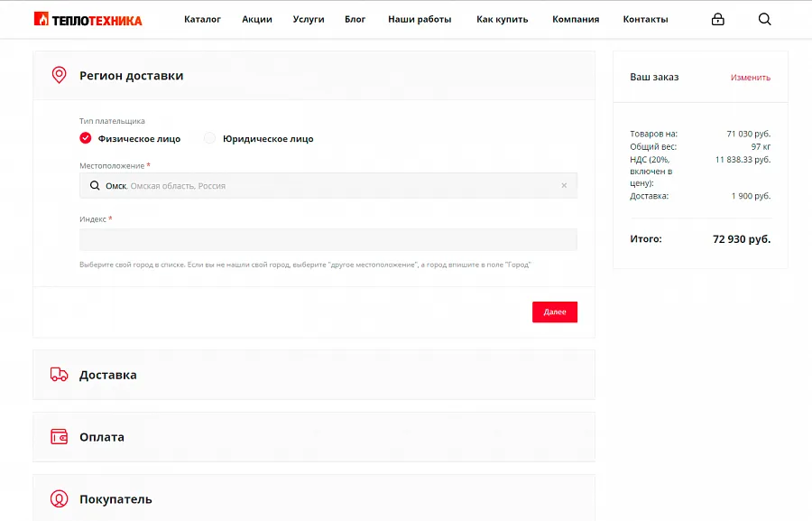Open Наши работы in the navigation
This screenshot has width=812, height=521.
pos(420,19)
